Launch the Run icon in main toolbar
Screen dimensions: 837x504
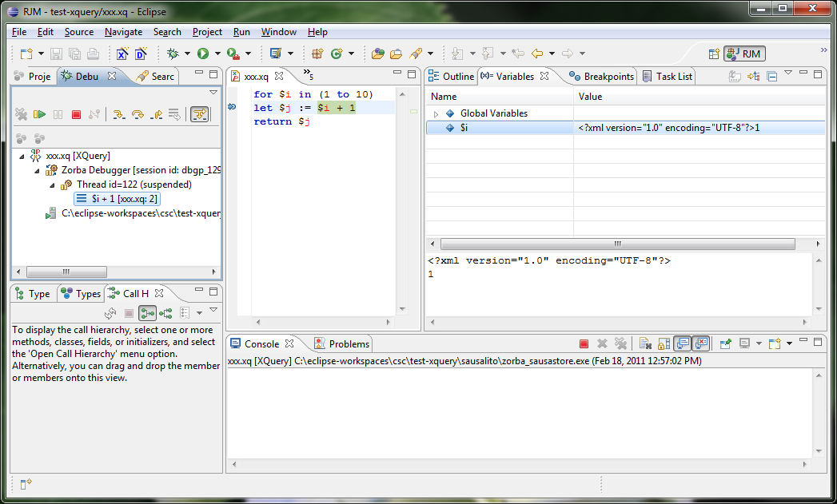click(x=201, y=54)
